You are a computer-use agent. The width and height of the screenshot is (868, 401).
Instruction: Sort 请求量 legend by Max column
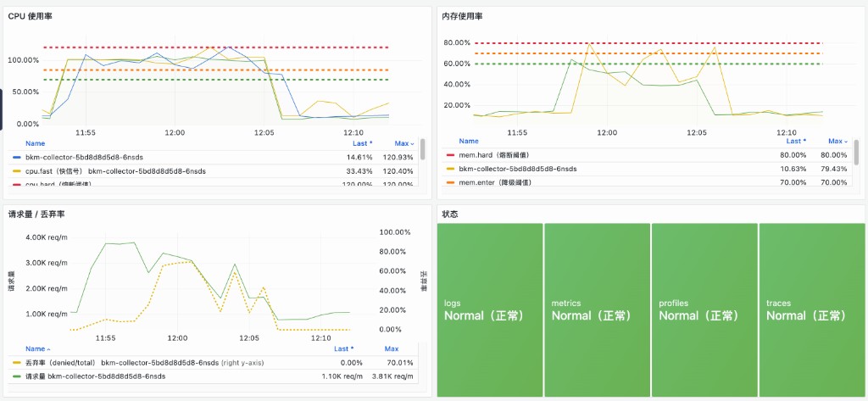[392, 349]
